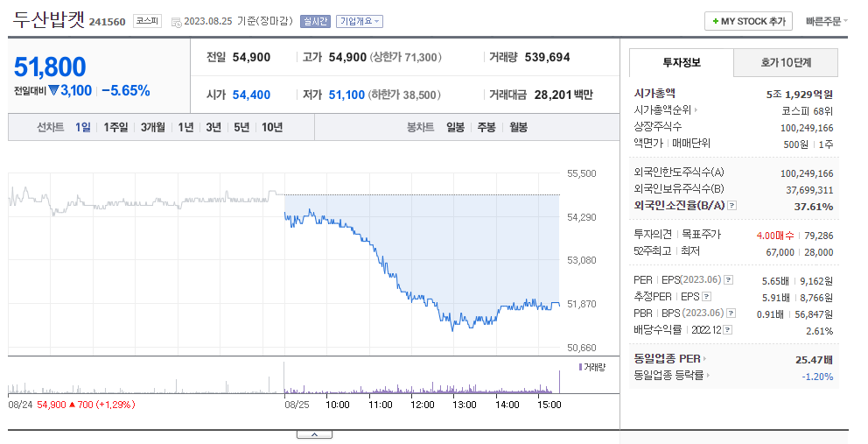Click help icon next to 외국인소진율(B/A)

731,206
